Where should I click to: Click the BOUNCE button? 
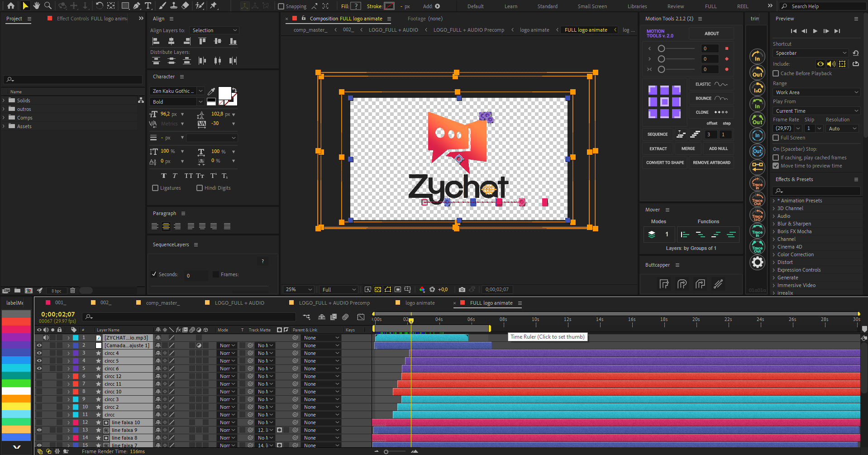point(711,98)
